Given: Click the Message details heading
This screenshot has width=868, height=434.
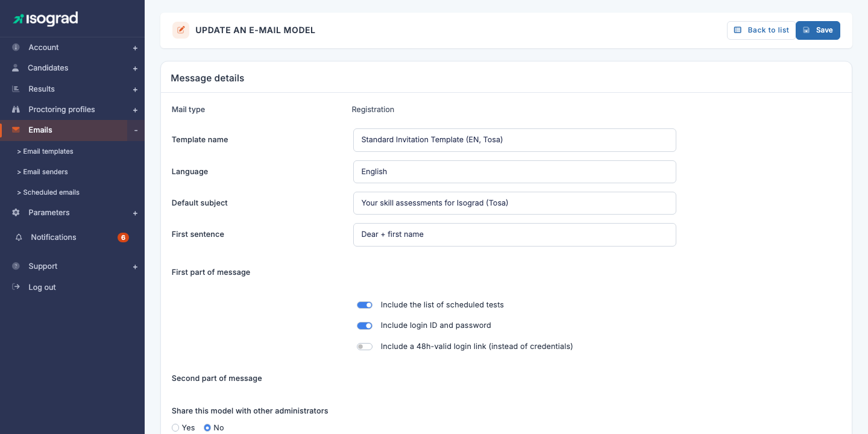Looking at the screenshot, I should pyautogui.click(x=207, y=78).
